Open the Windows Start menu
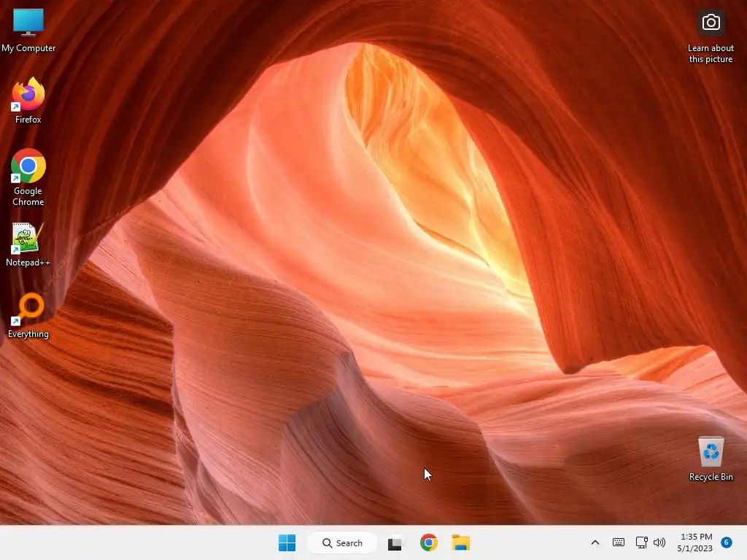 [287, 542]
